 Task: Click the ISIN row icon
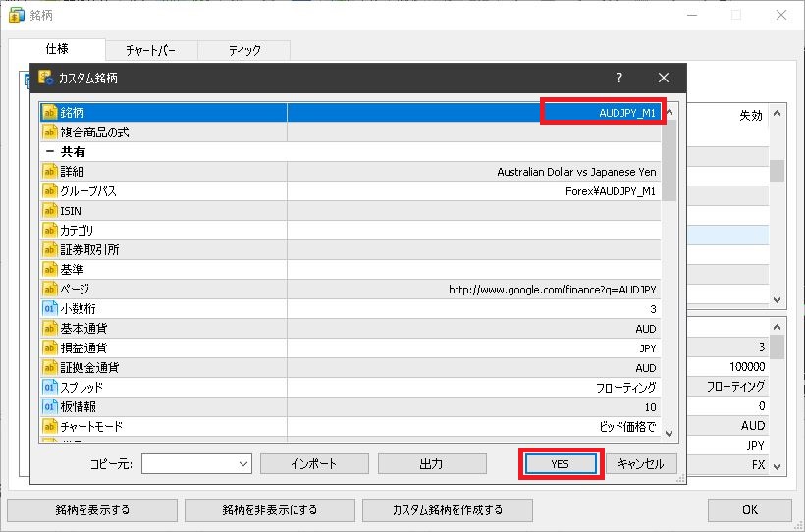(x=50, y=210)
